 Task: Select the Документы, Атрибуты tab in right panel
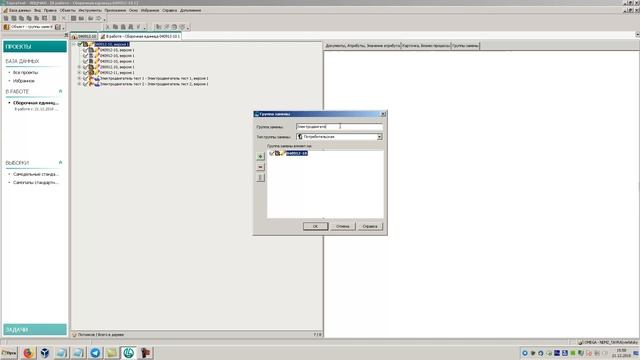(x=362, y=46)
